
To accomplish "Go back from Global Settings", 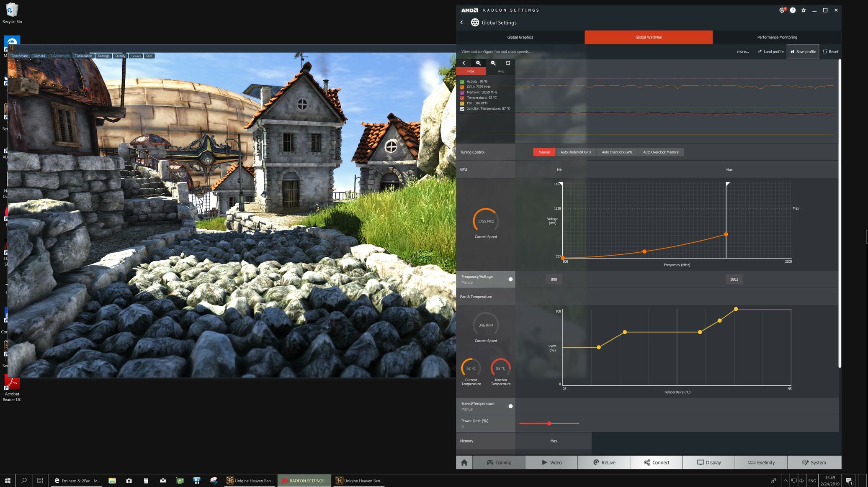I will coord(462,23).
